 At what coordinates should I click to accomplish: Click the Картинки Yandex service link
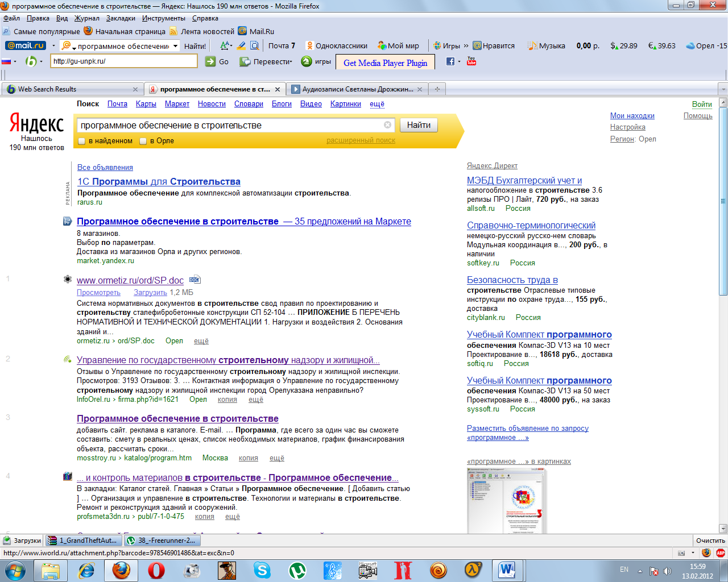click(346, 104)
